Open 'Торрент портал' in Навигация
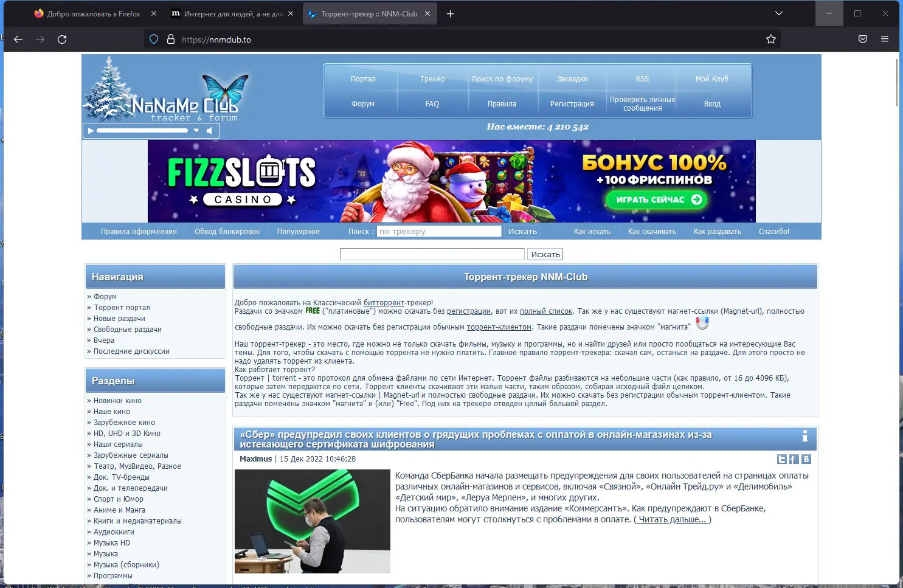This screenshot has height=588, width=903. 122,308
